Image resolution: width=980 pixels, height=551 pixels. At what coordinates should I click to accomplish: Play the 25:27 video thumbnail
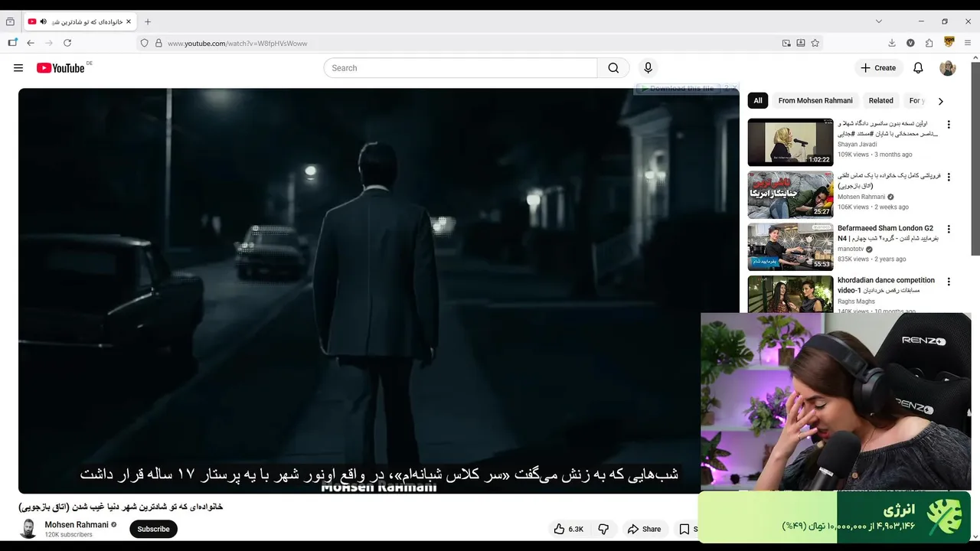(x=790, y=194)
